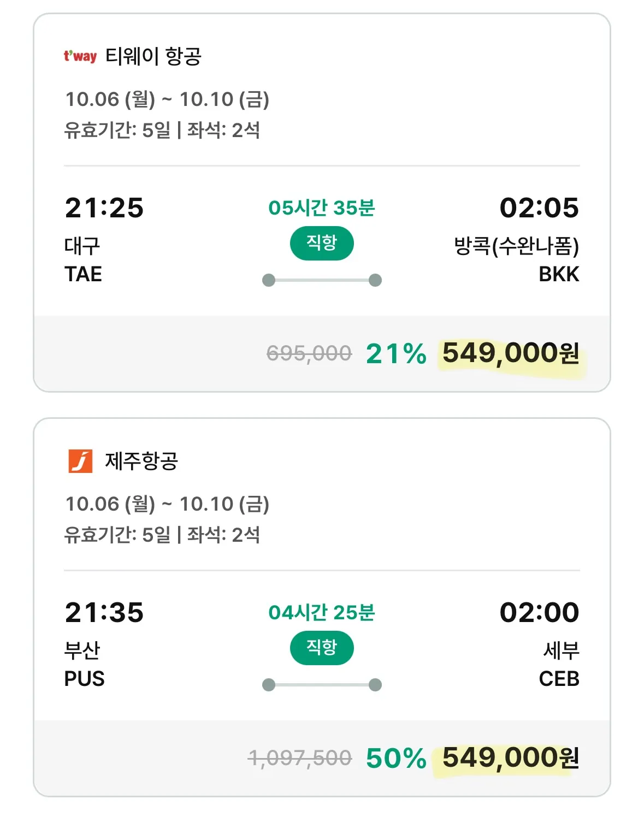Click the 21:25 Daegu departure time
This screenshot has width=644, height=817.
(104, 208)
